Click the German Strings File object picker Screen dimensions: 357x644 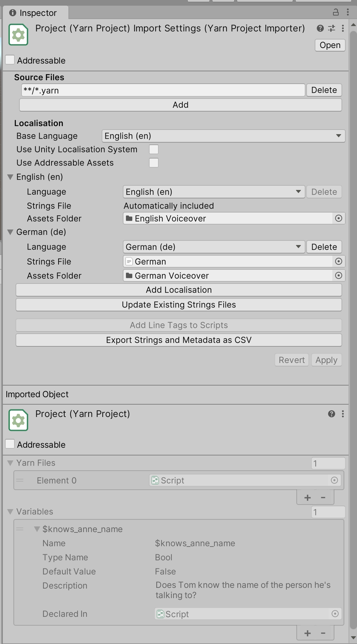click(339, 262)
